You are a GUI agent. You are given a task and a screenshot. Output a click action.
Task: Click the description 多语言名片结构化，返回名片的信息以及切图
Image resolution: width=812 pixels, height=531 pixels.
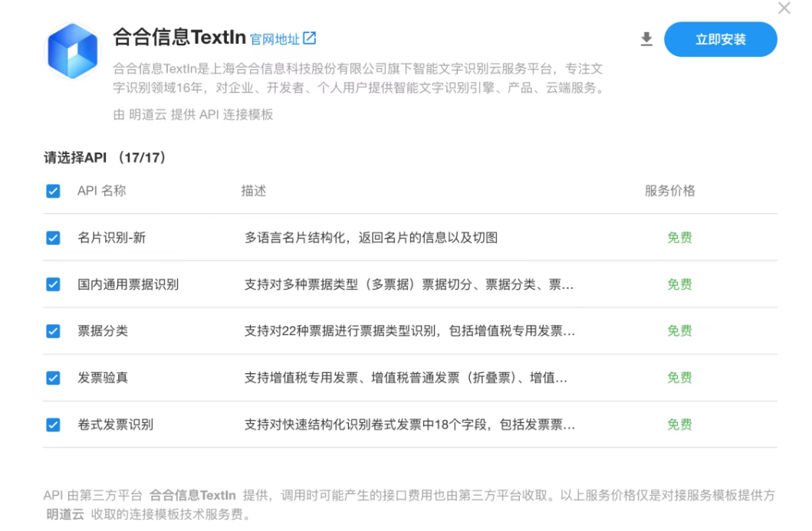371,238
